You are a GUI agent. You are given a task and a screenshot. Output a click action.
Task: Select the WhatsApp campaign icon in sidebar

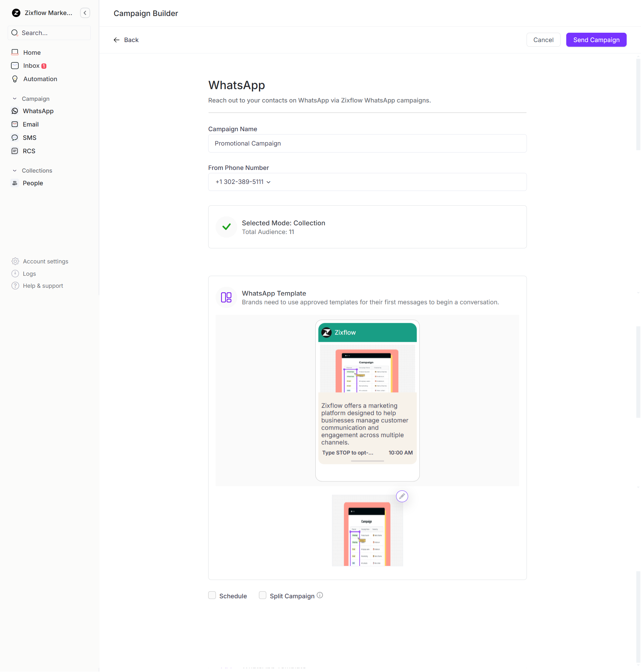15,111
